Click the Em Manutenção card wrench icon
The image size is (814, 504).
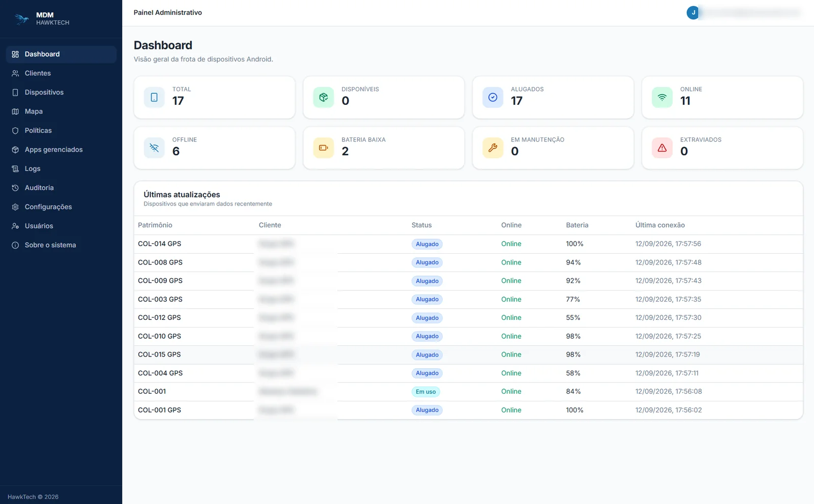tap(493, 148)
